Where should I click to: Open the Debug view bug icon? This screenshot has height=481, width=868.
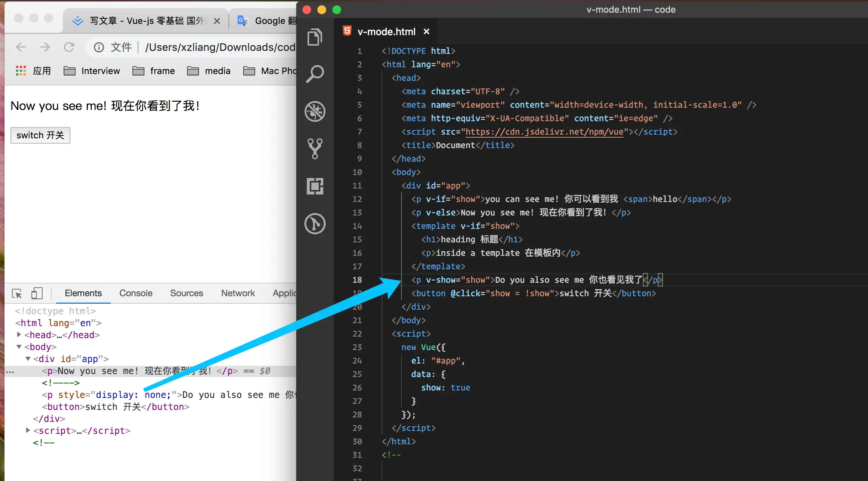(315, 111)
